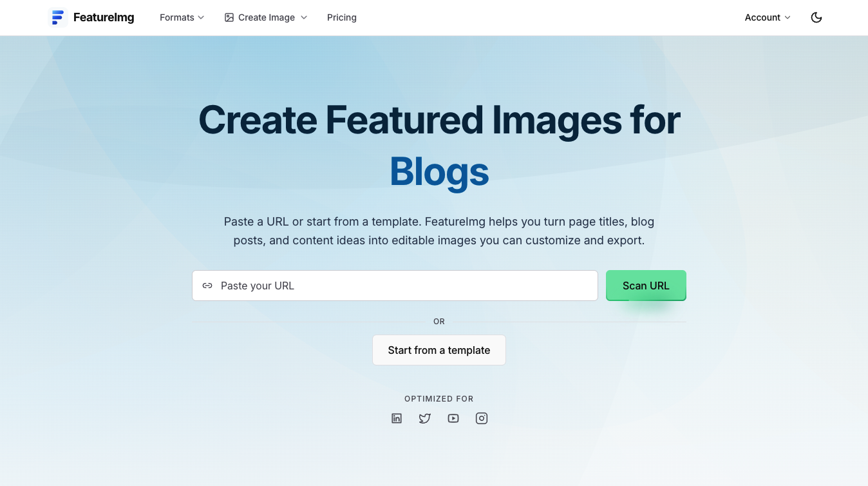Viewport: 868px width, 486px height.
Task: Click the Twitter bird icon
Action: coord(425,418)
